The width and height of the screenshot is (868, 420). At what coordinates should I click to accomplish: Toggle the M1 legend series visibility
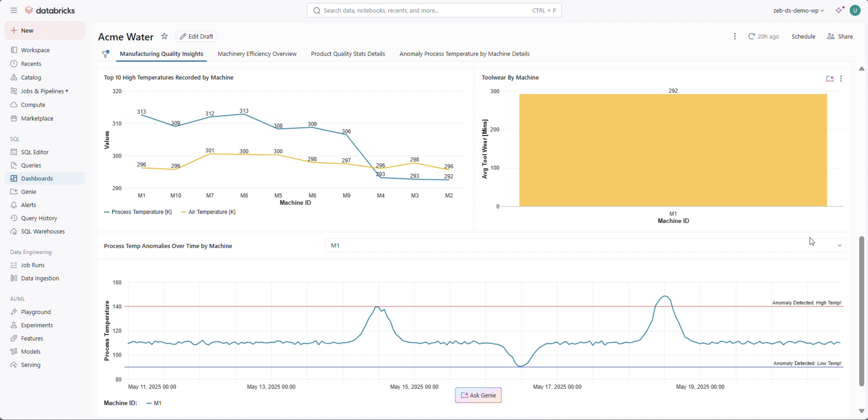(154, 403)
